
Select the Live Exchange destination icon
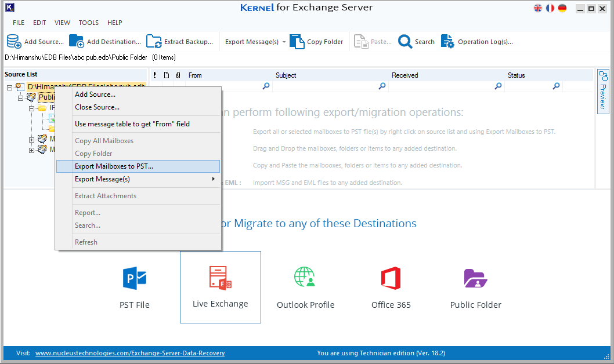click(221, 278)
